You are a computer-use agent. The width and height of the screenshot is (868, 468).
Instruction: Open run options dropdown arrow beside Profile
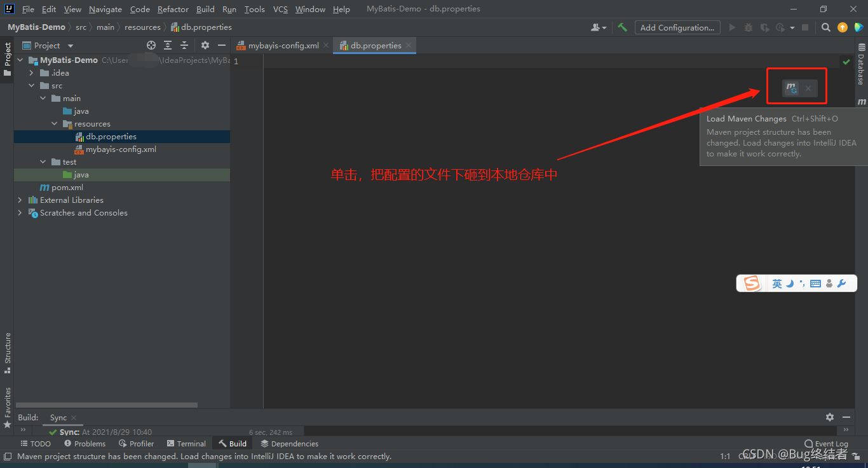793,27
